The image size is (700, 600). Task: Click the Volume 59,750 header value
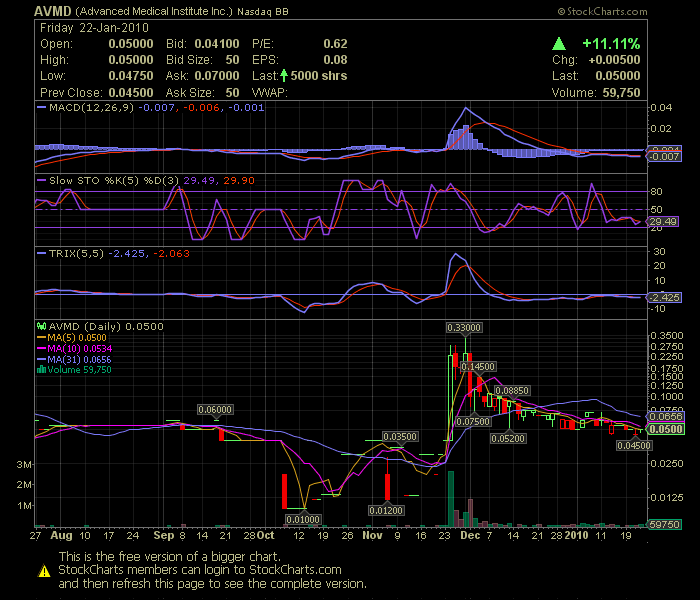pos(621,93)
